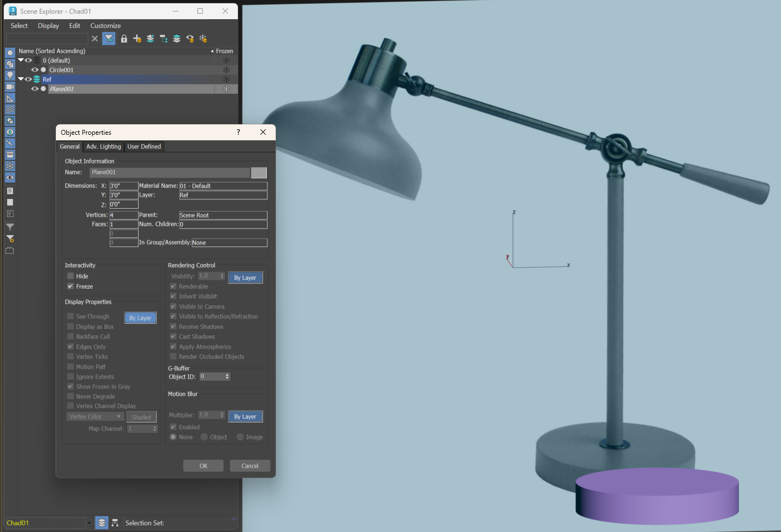This screenshot has height=532, width=781.
Task: Toggle display of helpers filter icon
Action: 10,98
